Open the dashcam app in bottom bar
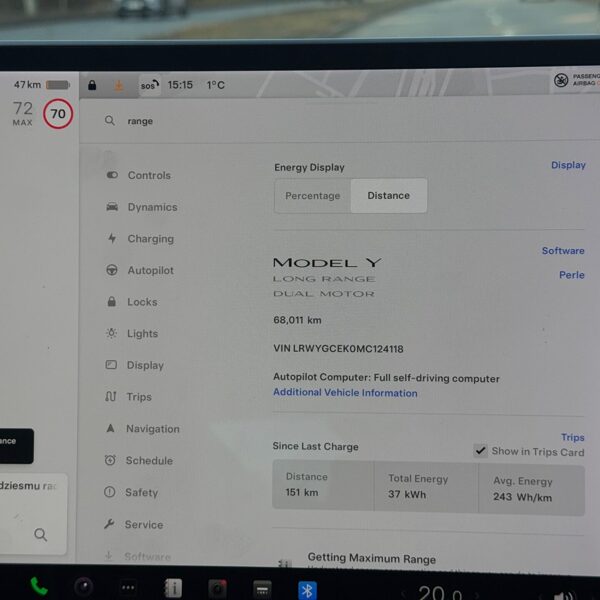This screenshot has height=600, width=600. coord(217,589)
